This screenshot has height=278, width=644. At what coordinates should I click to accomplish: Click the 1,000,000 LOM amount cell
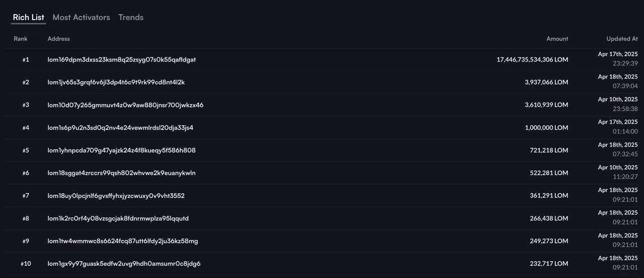[x=546, y=127]
